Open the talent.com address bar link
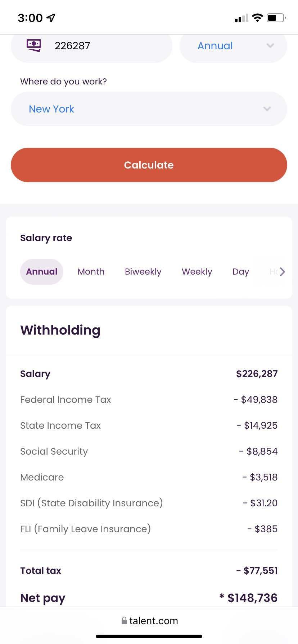298x644 pixels. pos(154,621)
